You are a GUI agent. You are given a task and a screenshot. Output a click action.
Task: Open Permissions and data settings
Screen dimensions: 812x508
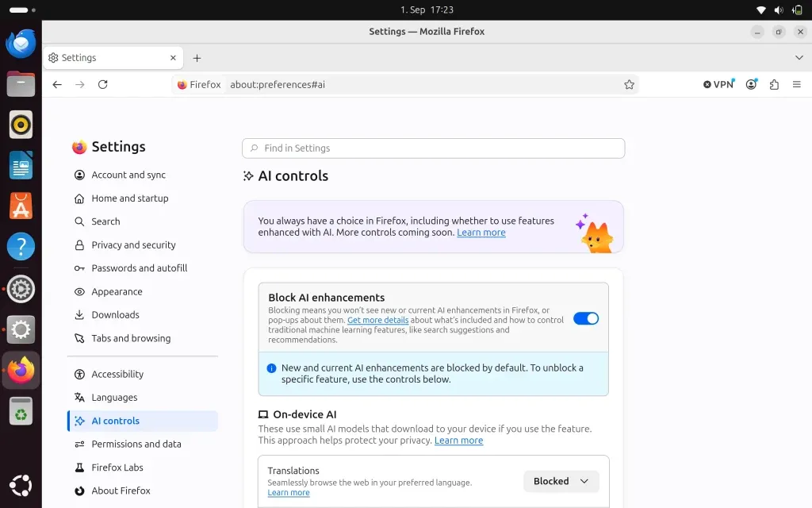143,444
